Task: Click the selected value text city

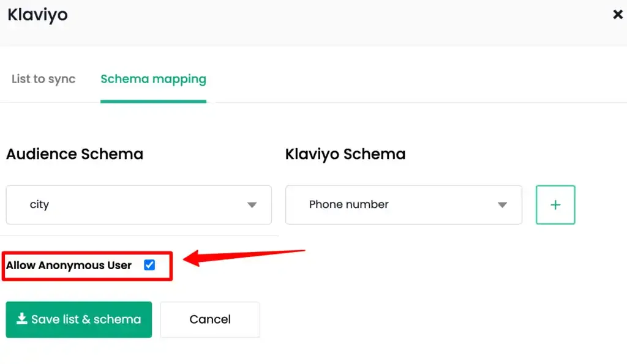Action: tap(39, 204)
